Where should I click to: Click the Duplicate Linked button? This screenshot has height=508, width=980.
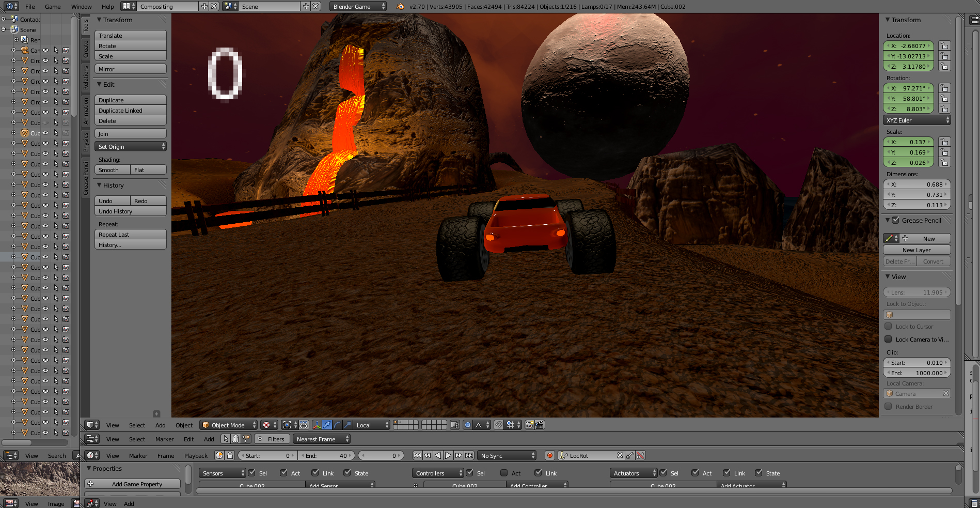click(x=130, y=111)
